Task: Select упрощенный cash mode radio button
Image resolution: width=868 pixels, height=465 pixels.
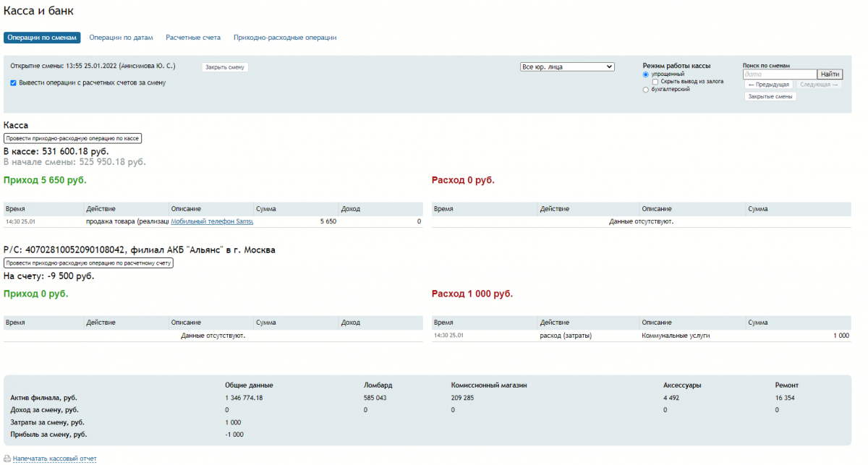Action: point(646,74)
